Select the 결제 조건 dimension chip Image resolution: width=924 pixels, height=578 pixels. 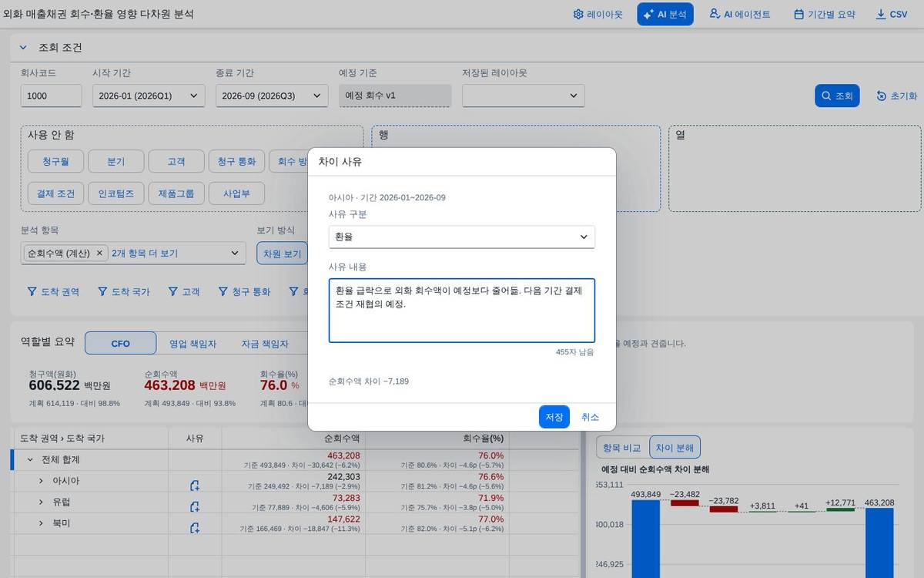click(55, 193)
